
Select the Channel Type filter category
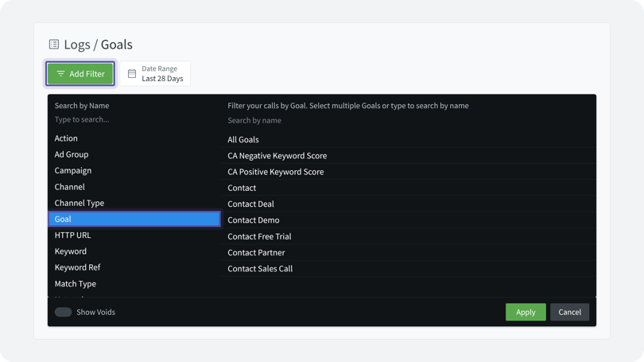(x=134, y=203)
